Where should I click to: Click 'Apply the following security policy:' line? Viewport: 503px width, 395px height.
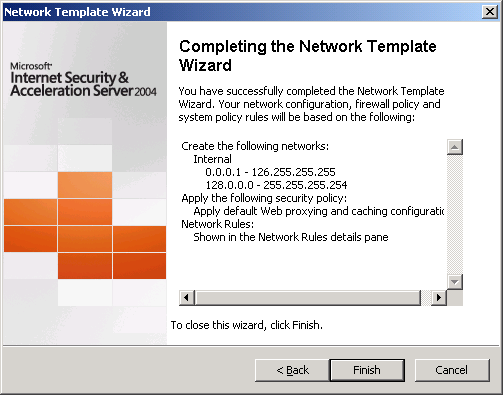coord(264,198)
